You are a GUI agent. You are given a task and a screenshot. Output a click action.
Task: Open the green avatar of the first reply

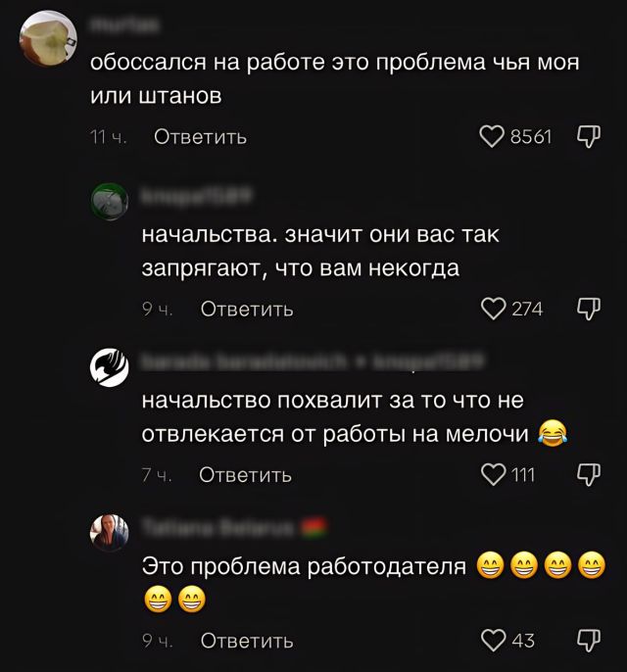[x=110, y=202]
